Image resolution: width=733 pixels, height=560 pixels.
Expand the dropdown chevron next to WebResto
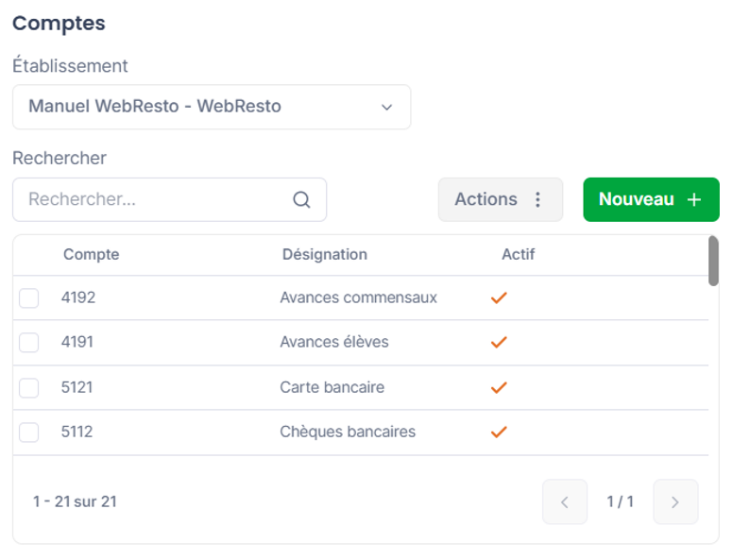point(386,108)
